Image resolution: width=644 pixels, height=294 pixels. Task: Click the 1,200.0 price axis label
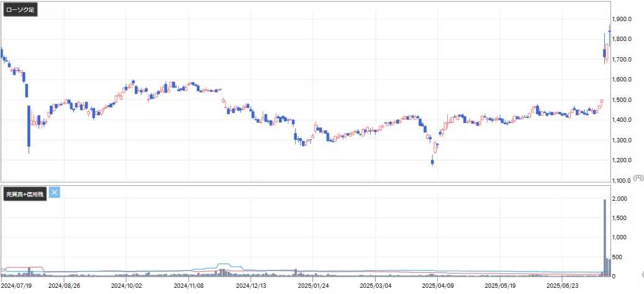pos(622,160)
